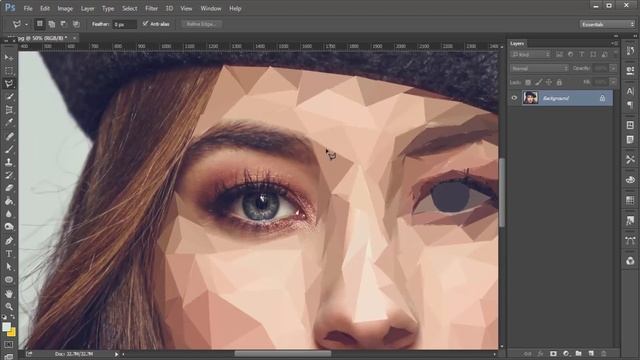Reset default foreground and background colors
This screenshot has height=360, width=640.
click(4, 317)
